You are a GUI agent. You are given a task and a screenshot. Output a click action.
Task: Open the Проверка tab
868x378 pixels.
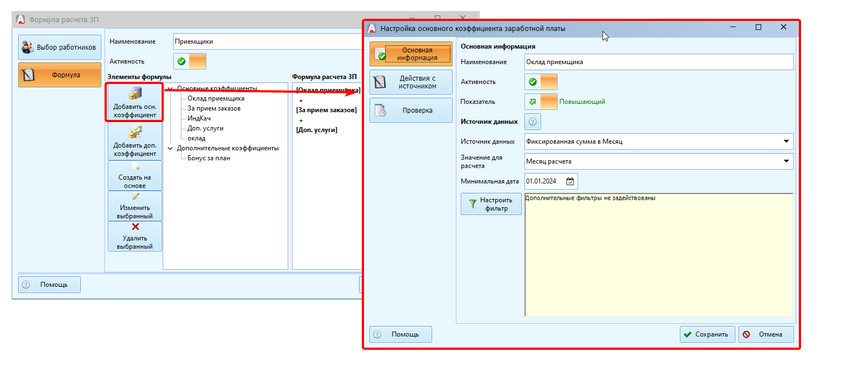[x=410, y=111]
